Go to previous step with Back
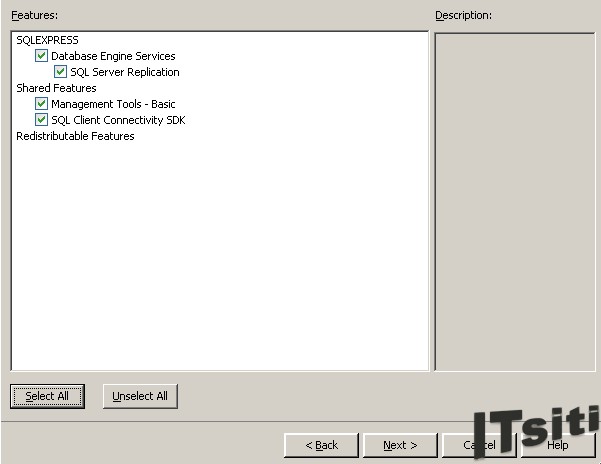Image resolution: width=601 pixels, height=464 pixels. click(321, 445)
